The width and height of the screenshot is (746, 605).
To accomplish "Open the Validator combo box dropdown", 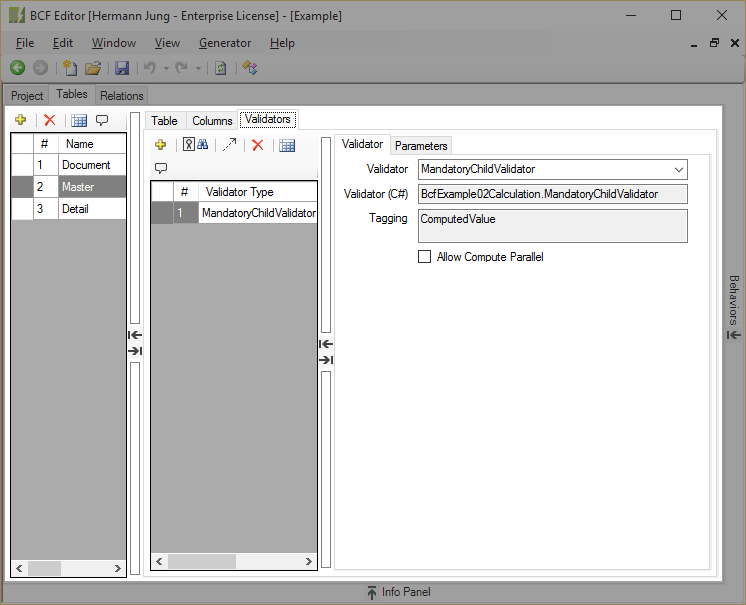I will tap(678, 169).
